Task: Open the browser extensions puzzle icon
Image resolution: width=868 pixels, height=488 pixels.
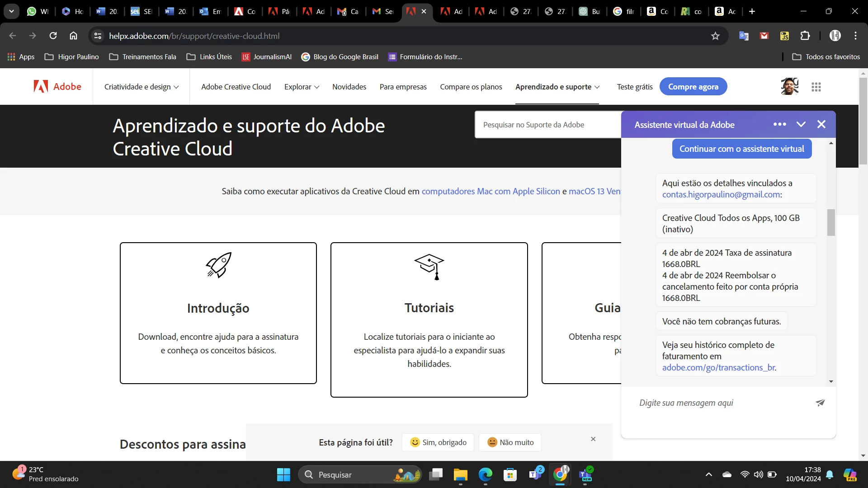Action: 805,36
